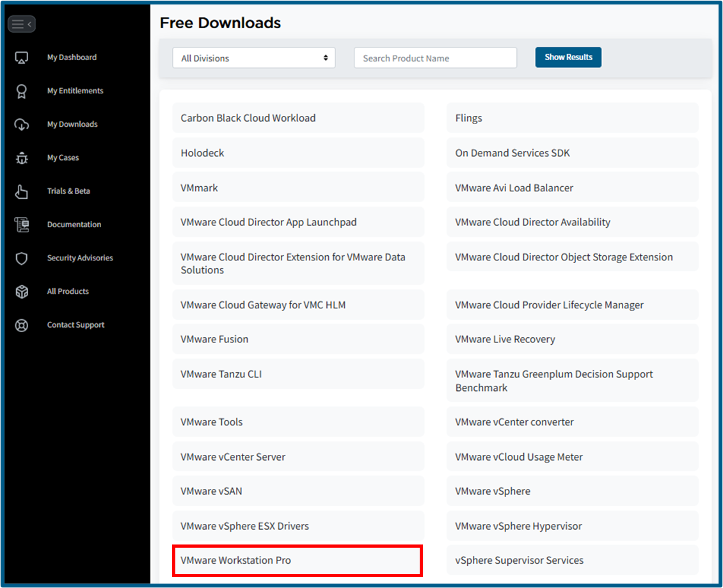723x588 pixels.
Task: Open VMmark product downloads
Action: pyautogui.click(x=298, y=187)
